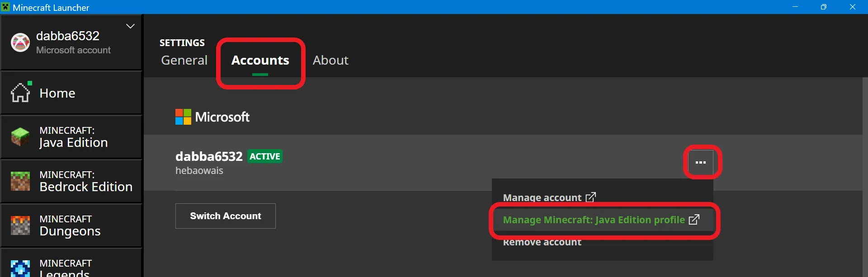Screen dimensions: 868x277
Task: Click the Minecraft Launcher title bar icon
Action: 5,7
